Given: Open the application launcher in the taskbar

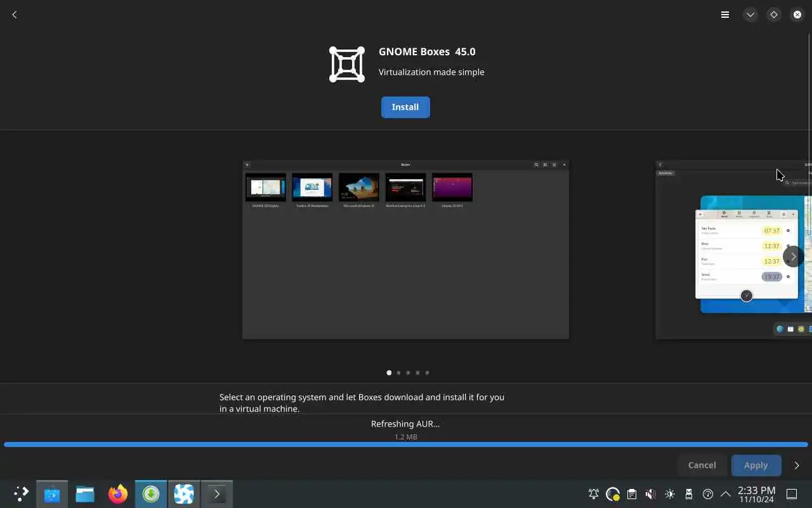Looking at the screenshot, I should [x=21, y=493].
